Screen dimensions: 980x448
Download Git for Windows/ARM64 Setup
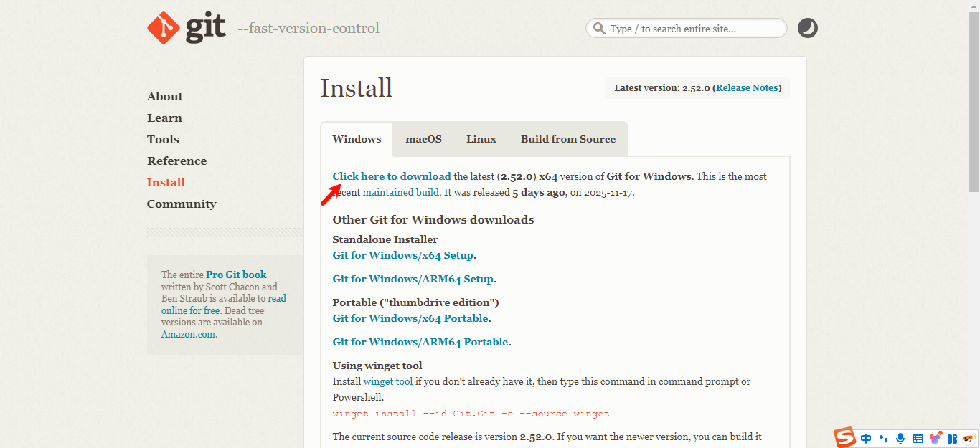point(413,279)
